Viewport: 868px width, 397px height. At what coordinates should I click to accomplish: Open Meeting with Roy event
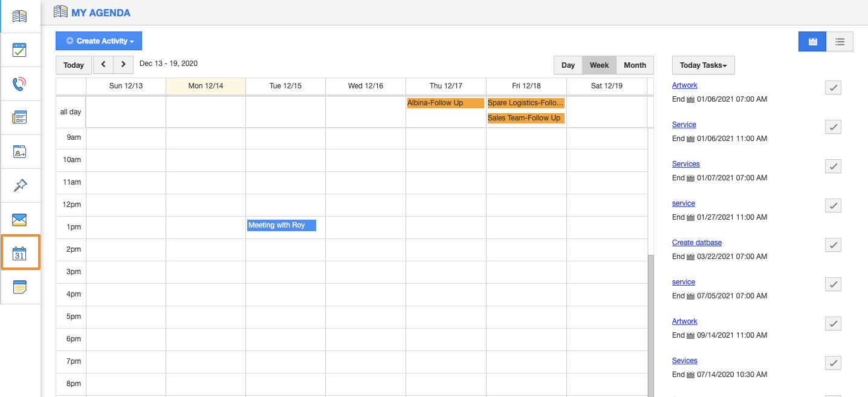(x=282, y=225)
